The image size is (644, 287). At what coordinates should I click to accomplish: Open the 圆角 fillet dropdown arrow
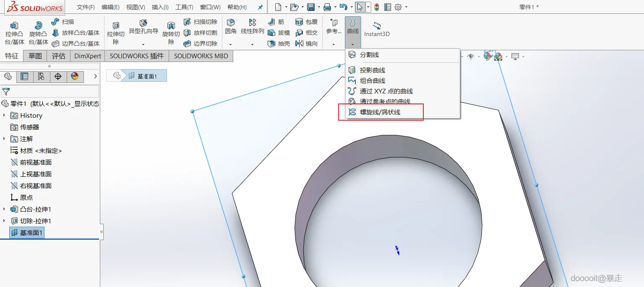231,44
